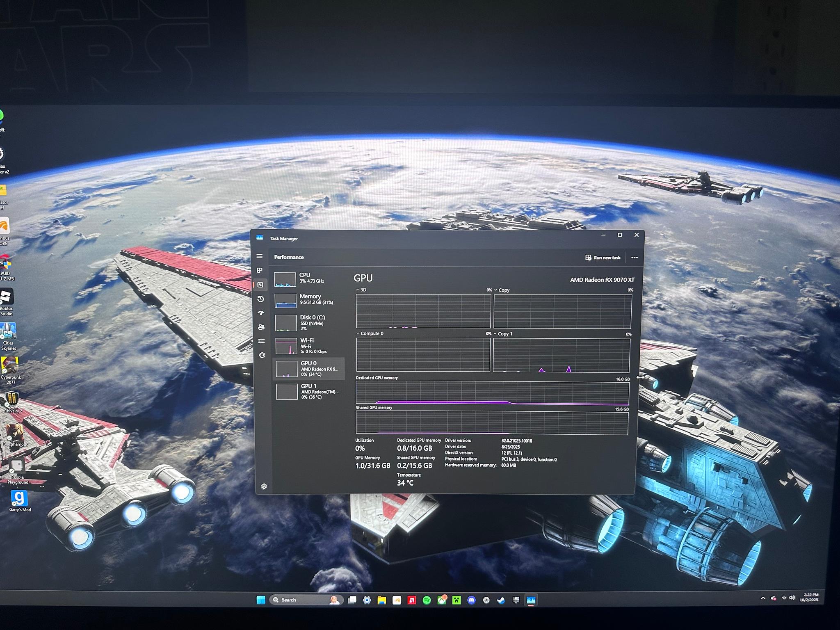
Task: Select Roblox Studio desktop shortcut
Action: pos(7,302)
